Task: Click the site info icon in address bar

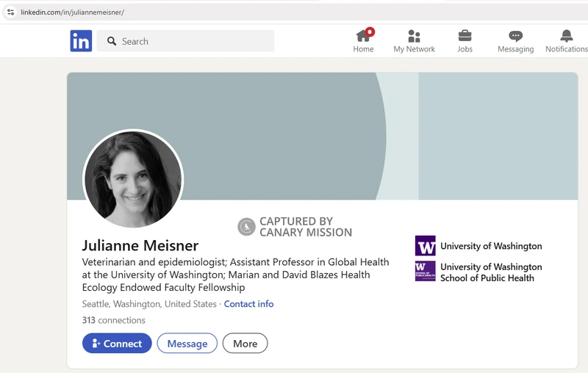Action: click(10, 12)
